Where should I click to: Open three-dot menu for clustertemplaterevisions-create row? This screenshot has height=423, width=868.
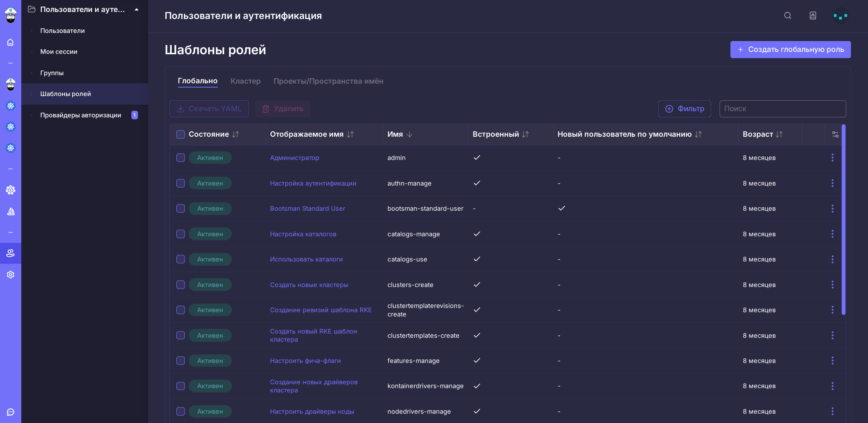click(x=832, y=310)
